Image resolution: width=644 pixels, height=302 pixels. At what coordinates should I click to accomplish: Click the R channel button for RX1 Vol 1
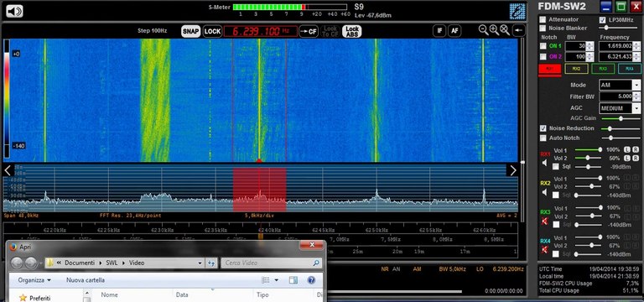[x=636, y=149]
